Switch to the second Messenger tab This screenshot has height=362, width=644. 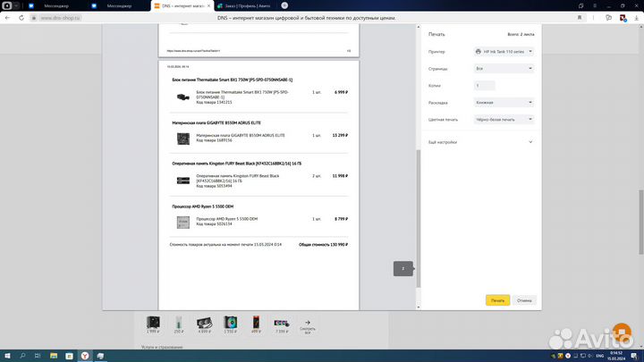click(119, 5)
